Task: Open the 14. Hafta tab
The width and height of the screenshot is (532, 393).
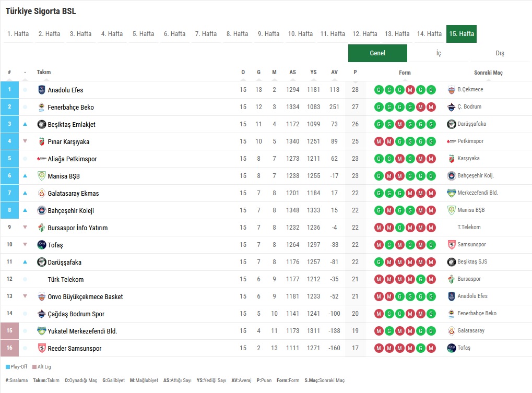Action: 430,34
